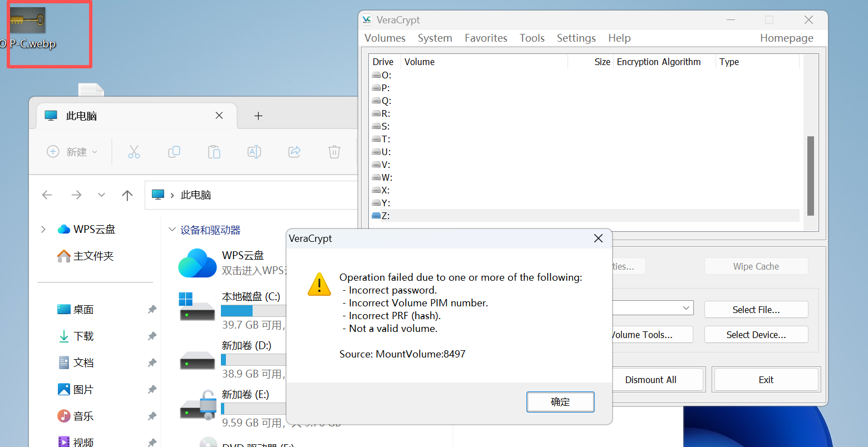Open 主文件夹 in the Explorer sidebar
868x447 pixels.
coord(86,256)
